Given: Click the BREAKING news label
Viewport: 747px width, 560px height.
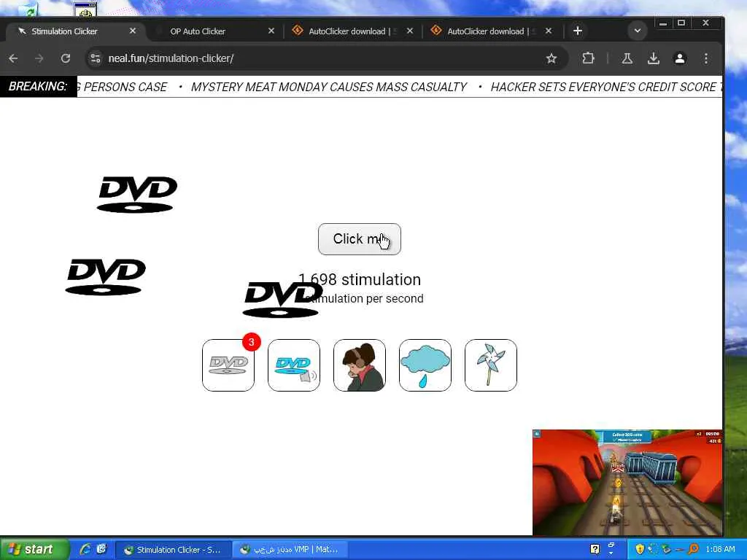Looking at the screenshot, I should tap(38, 87).
